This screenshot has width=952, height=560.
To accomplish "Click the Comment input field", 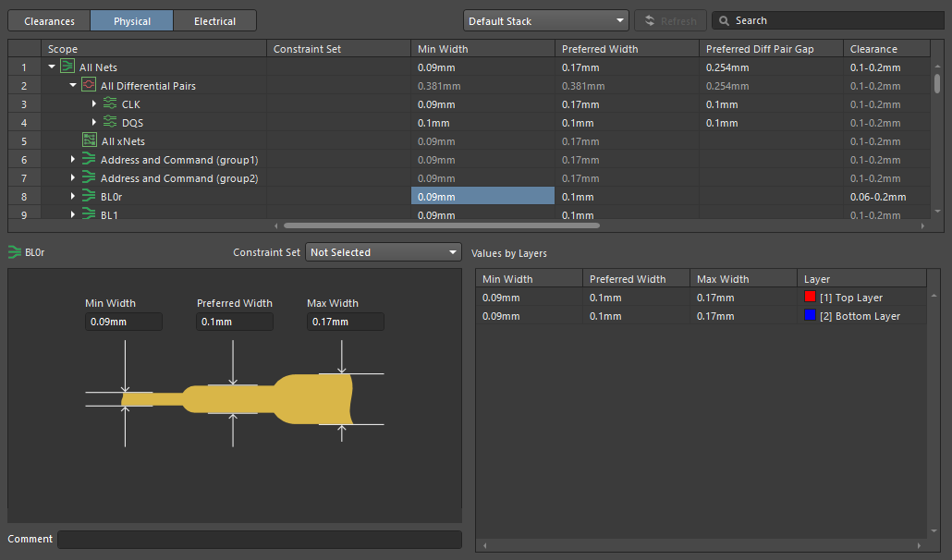I will tap(259, 540).
